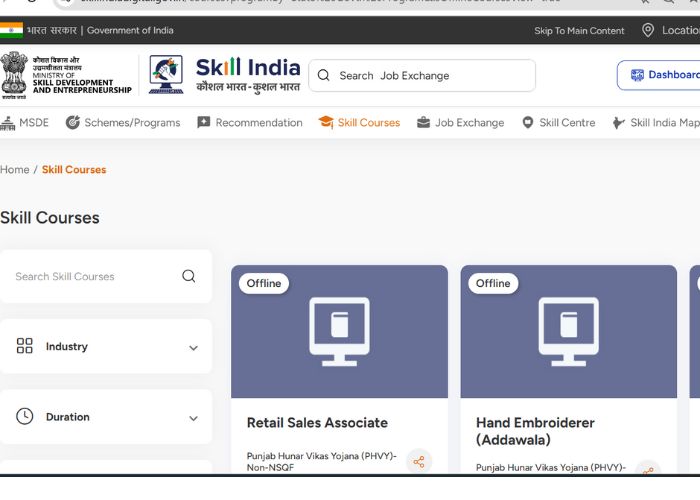This screenshot has height=500, width=700.
Task: Share the Hand Embroiderer (Addawala) course
Action: [x=648, y=469]
